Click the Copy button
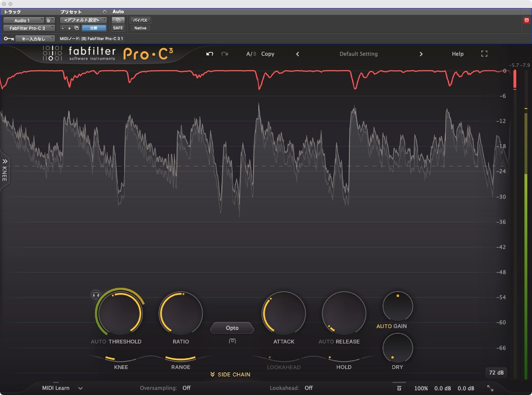Screen dimensions: 532x395 (268, 54)
